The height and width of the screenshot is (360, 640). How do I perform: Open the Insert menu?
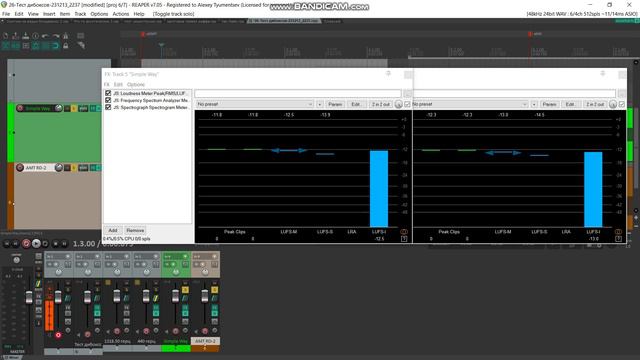coord(49,14)
